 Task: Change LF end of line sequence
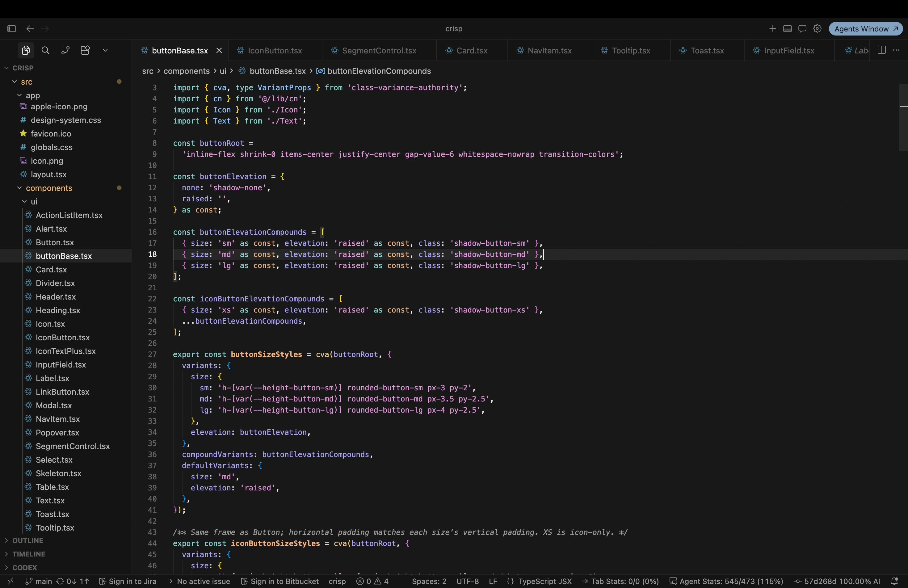point(493,581)
